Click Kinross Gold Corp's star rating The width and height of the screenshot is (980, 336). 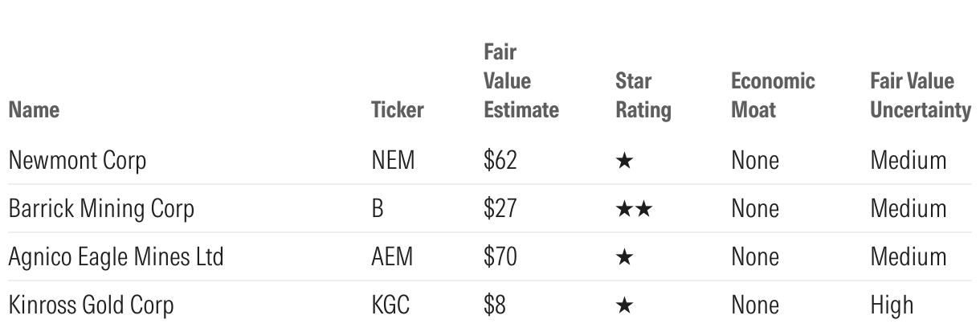(625, 306)
